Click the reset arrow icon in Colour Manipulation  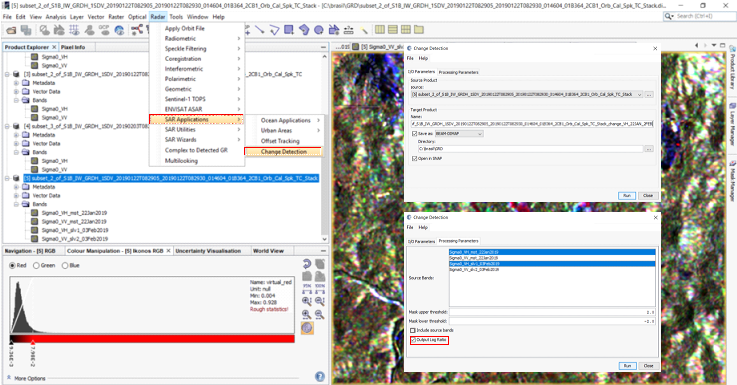pyautogui.click(x=307, y=264)
